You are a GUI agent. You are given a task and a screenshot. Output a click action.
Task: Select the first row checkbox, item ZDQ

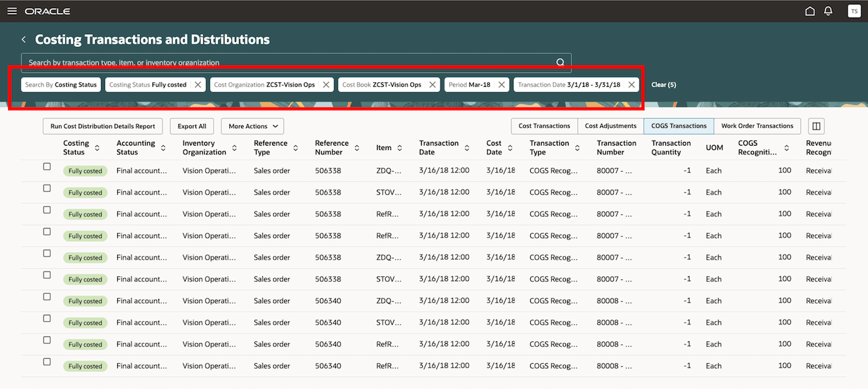46,167
